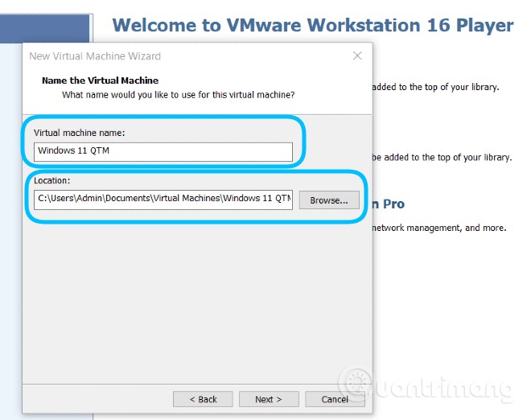Proceed with the Next > button
531x420 pixels.
click(269, 399)
